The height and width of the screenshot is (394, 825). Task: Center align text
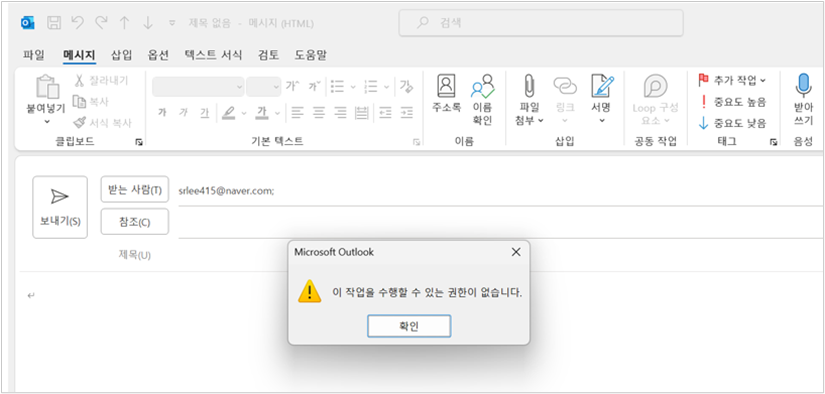tap(319, 112)
